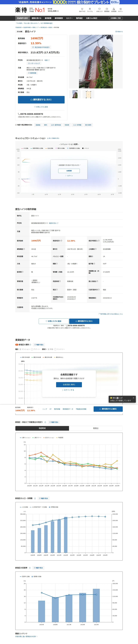Select the ファミリー layout radio button
The image size is (138, 644).
pyautogui.click(x=55, y=349)
